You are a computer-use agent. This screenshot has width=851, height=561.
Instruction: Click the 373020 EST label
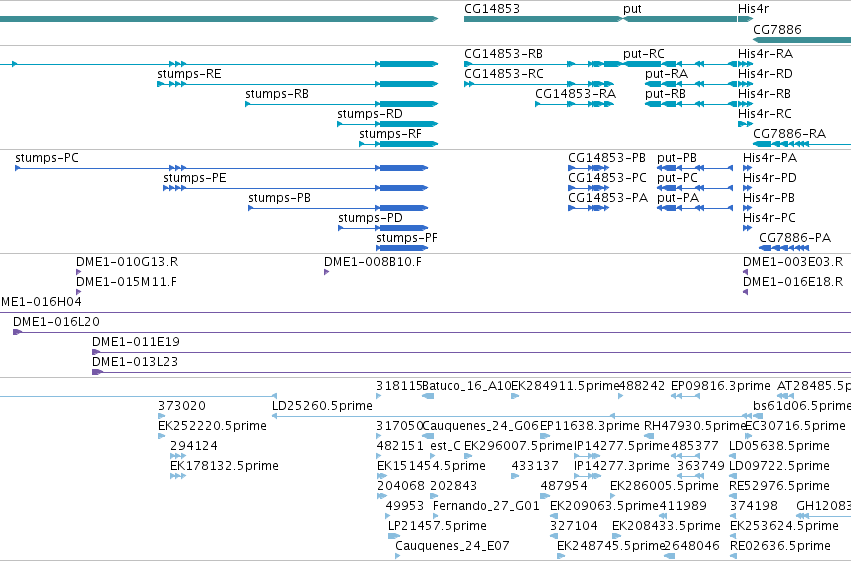coord(182,406)
